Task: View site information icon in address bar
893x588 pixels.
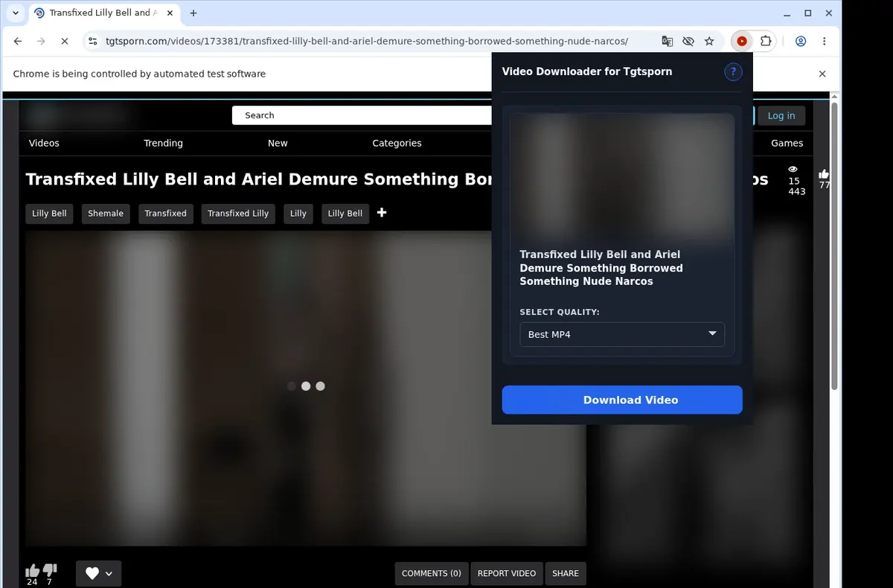Action: [92, 42]
